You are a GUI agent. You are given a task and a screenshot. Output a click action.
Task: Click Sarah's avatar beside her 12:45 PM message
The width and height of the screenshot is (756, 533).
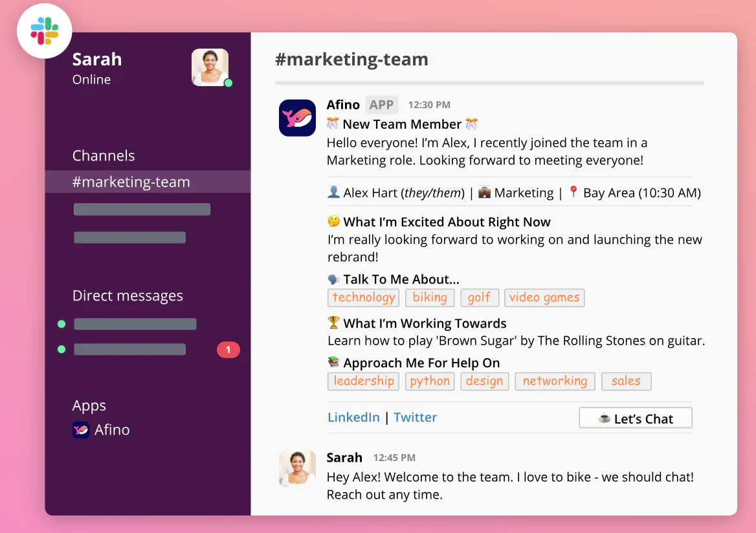297,468
